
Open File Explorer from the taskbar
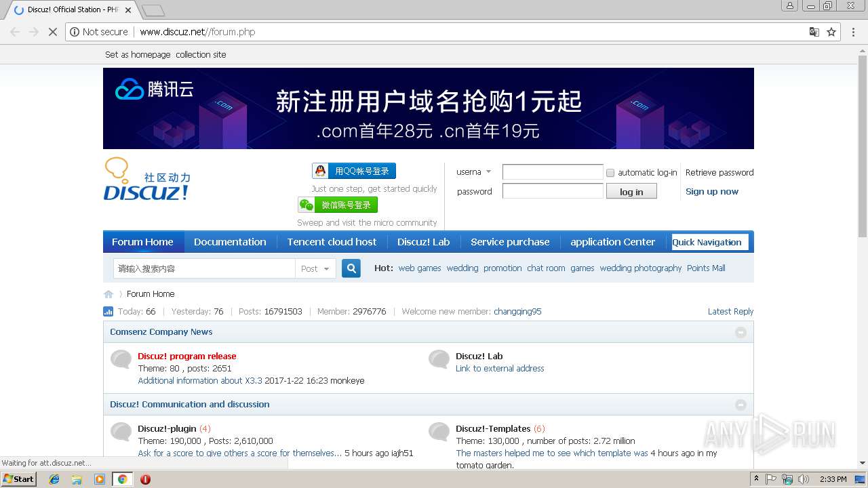pyautogui.click(x=77, y=479)
